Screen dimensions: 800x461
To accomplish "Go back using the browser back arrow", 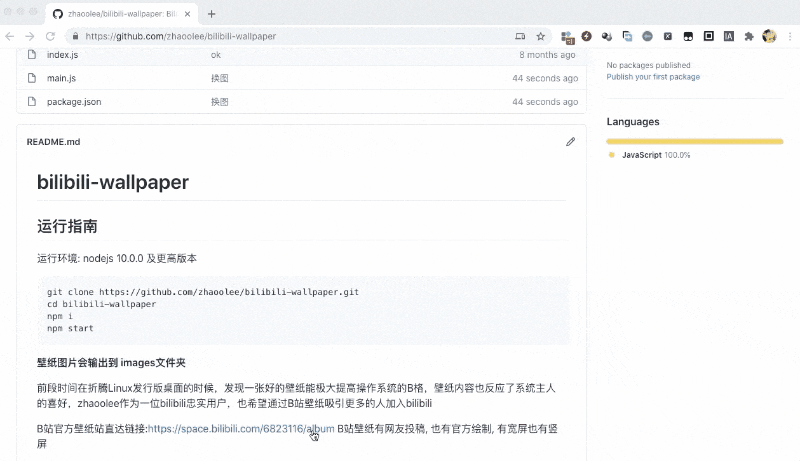I will [10, 36].
